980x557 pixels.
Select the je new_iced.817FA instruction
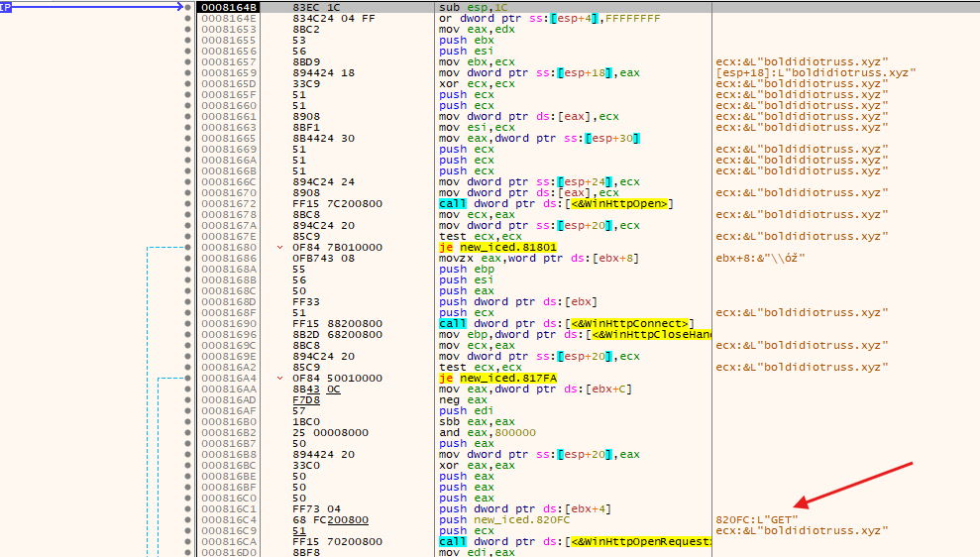coord(498,379)
